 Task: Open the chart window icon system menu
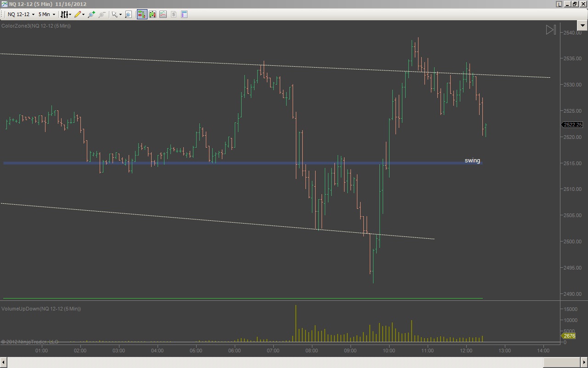4,4
